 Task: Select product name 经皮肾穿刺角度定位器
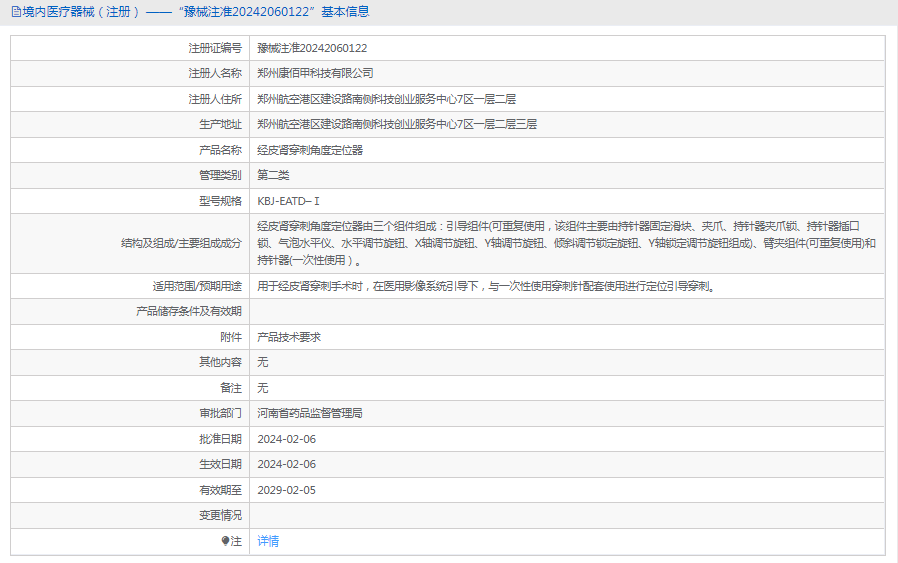coord(310,150)
